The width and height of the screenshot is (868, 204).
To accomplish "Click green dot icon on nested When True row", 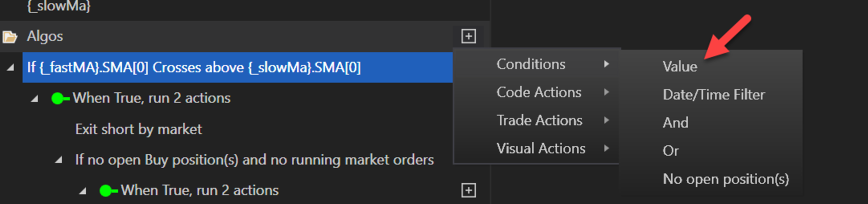I will 106,190.
